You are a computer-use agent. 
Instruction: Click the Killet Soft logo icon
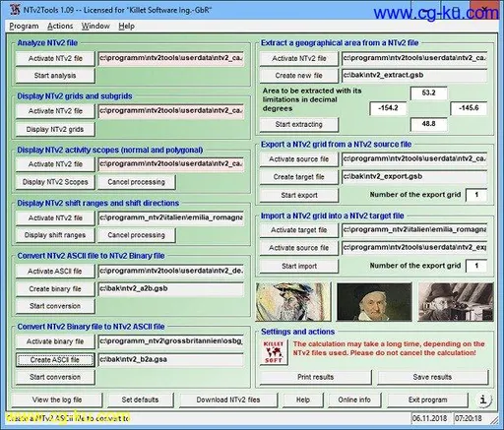pyautogui.click(x=274, y=352)
